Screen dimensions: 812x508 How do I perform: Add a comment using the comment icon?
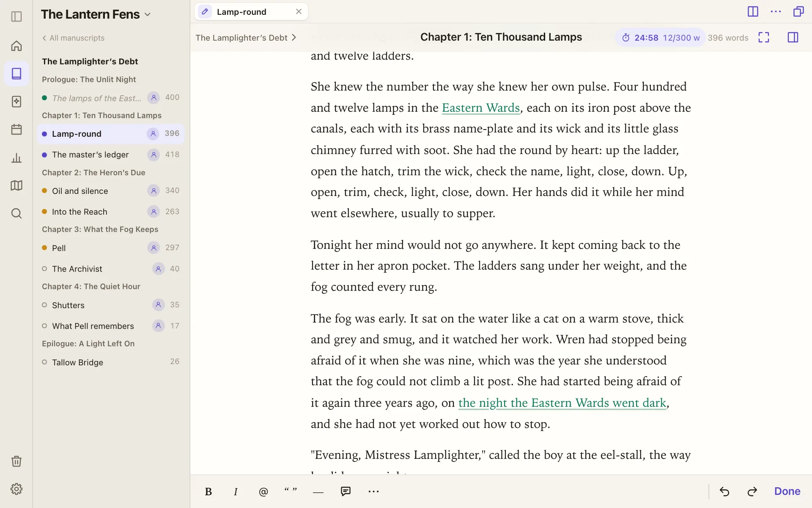(x=346, y=491)
